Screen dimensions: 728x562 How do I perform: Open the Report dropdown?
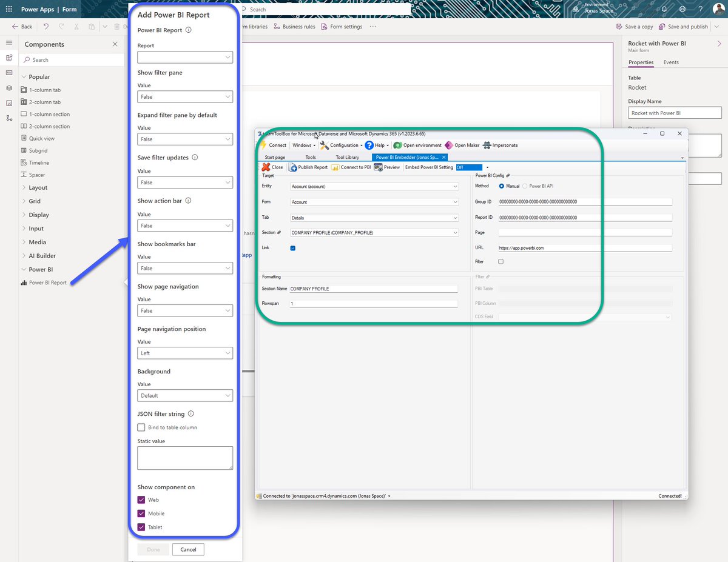click(x=185, y=57)
